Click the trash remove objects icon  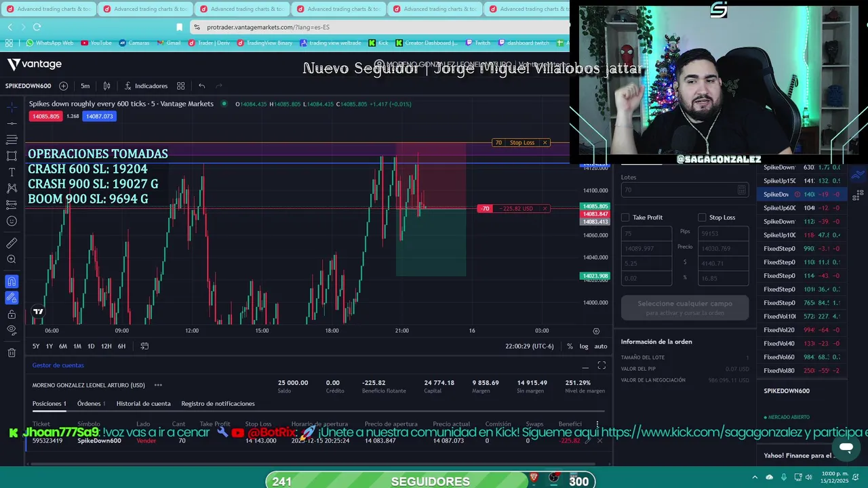[12, 352]
